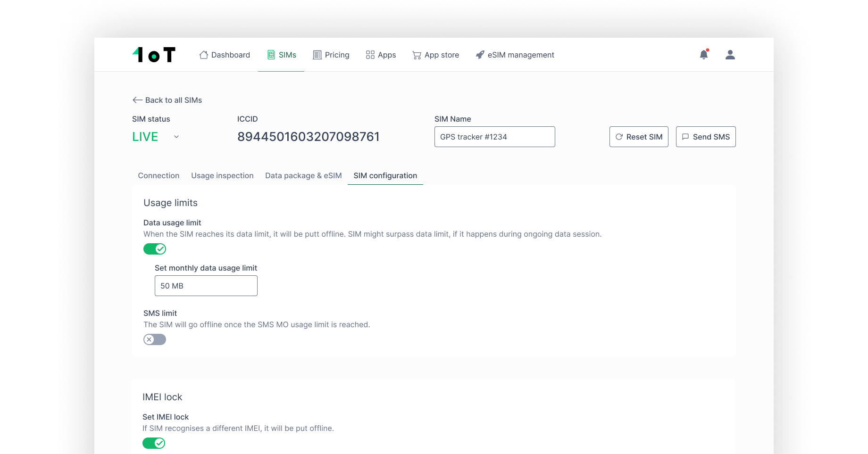Expand SIM status dropdown chevron
The height and width of the screenshot is (454, 868).
click(x=176, y=137)
